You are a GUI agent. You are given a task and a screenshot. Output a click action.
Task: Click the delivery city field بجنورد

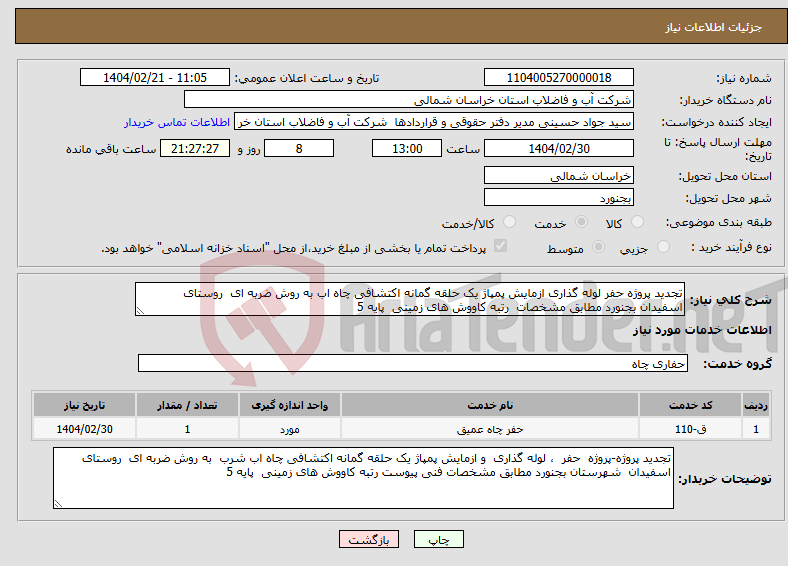(559, 197)
